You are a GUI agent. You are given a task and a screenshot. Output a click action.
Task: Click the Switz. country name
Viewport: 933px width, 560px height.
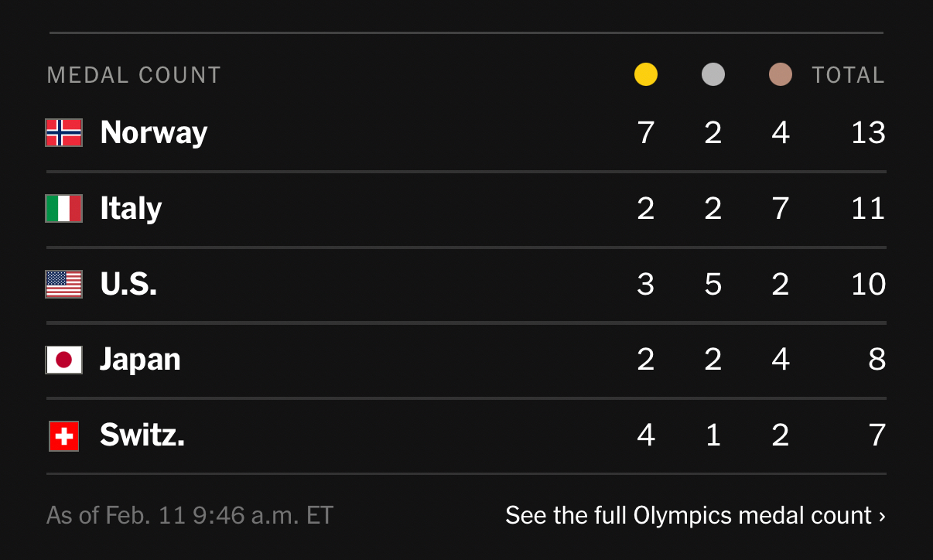142,435
